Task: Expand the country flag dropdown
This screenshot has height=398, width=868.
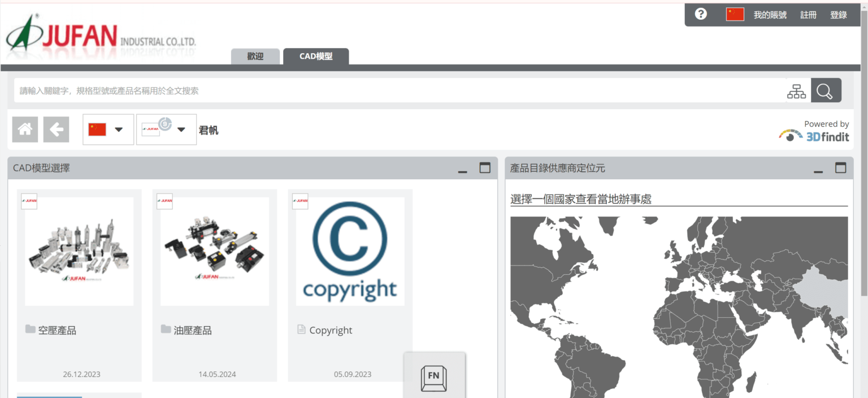Action: pos(108,129)
